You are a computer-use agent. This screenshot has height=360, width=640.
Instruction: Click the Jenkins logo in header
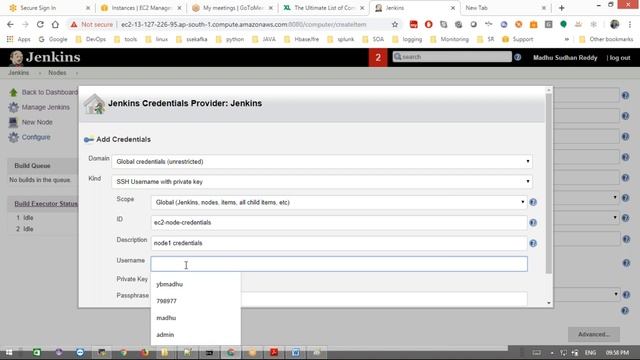[45, 57]
